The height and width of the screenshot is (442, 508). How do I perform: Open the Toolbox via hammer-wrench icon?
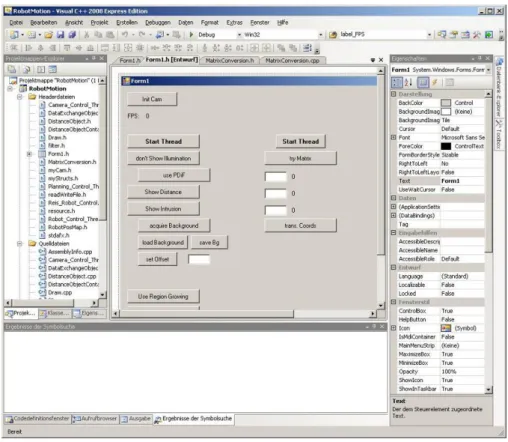(x=477, y=34)
